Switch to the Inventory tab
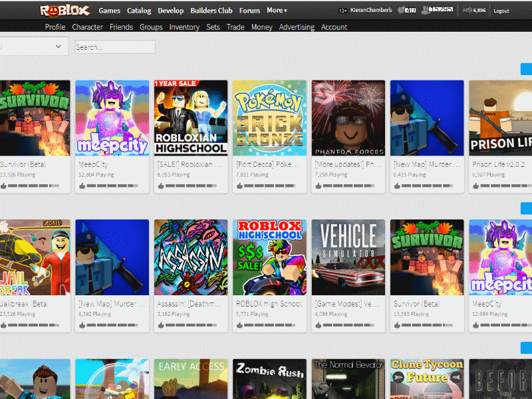Screen dimensions: 532x399 pyautogui.click(x=184, y=27)
